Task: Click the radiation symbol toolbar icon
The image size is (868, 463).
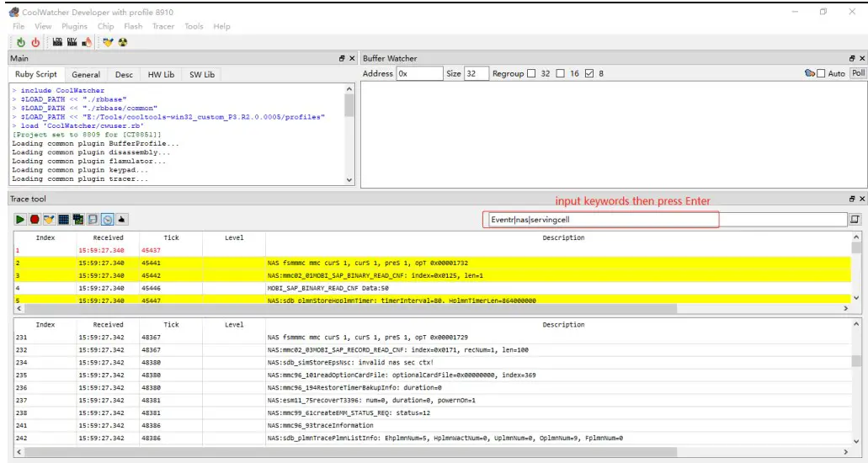Action: pos(123,41)
